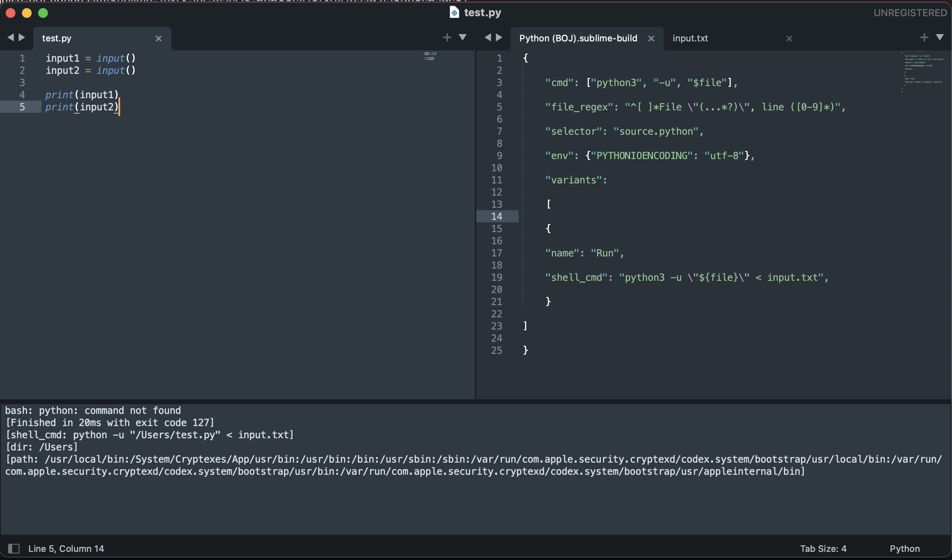Click line number 14 in right gutter
The image size is (952, 560).
click(x=497, y=217)
